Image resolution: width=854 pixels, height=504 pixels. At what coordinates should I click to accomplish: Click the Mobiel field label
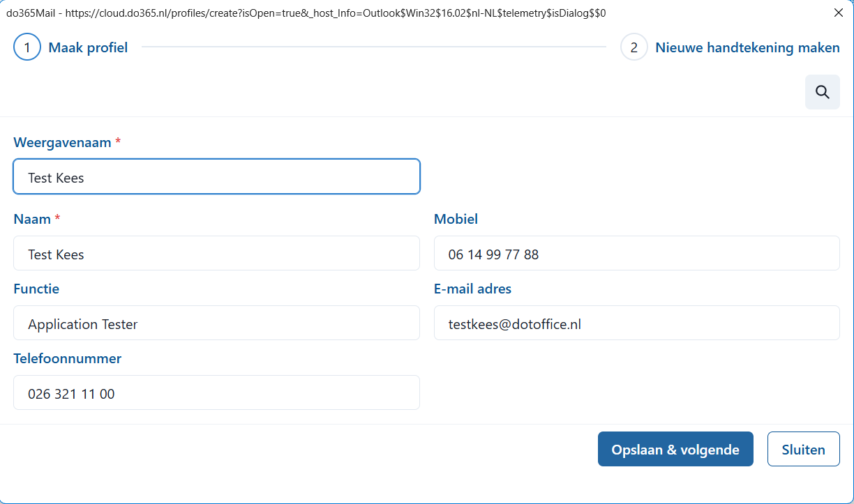pyautogui.click(x=456, y=219)
